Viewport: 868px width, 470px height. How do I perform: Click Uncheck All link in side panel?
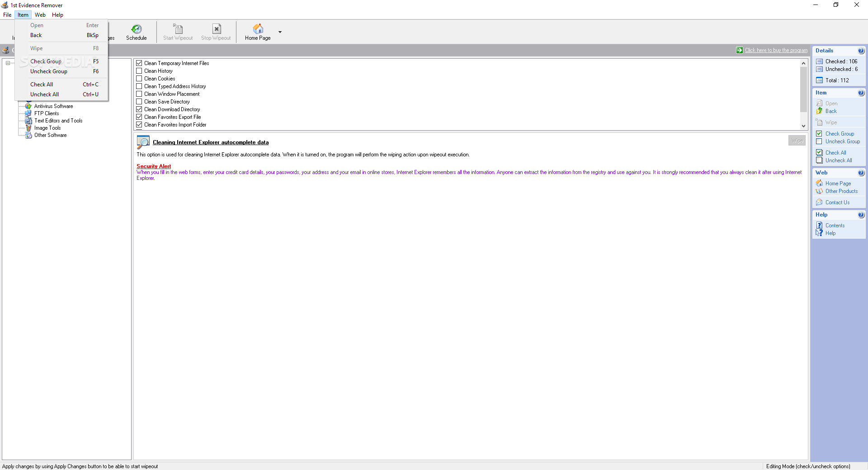[839, 160]
